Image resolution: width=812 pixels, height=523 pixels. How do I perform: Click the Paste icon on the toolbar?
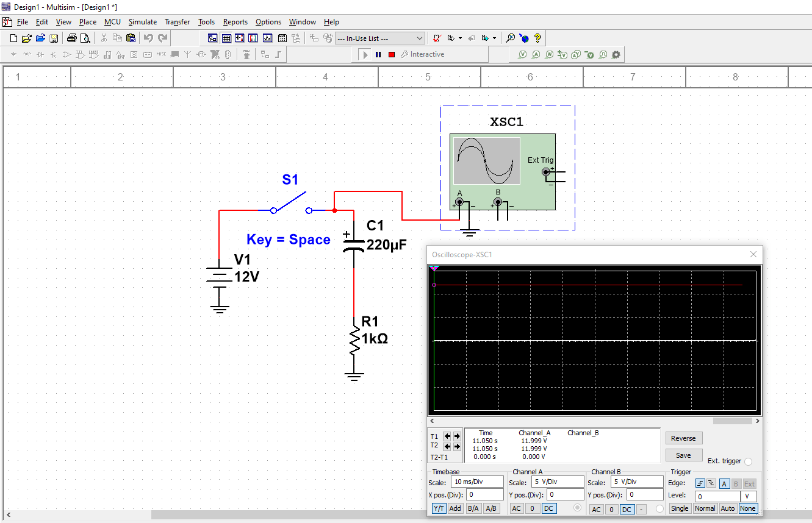130,38
